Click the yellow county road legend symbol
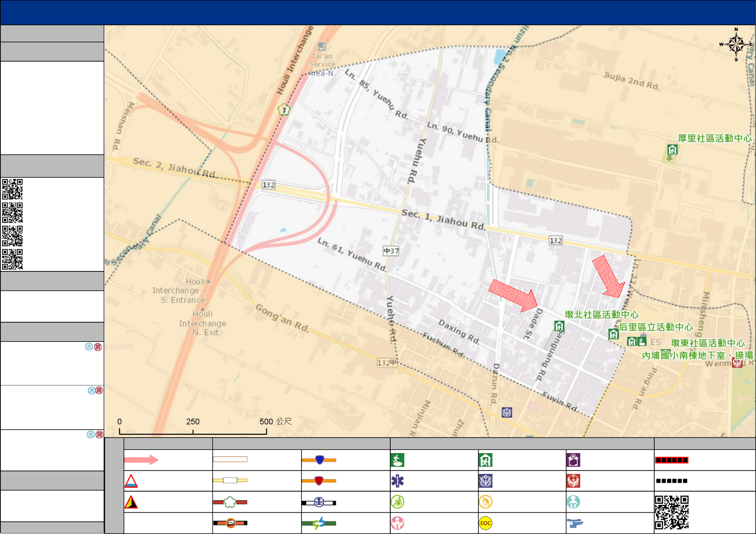 coord(230,480)
